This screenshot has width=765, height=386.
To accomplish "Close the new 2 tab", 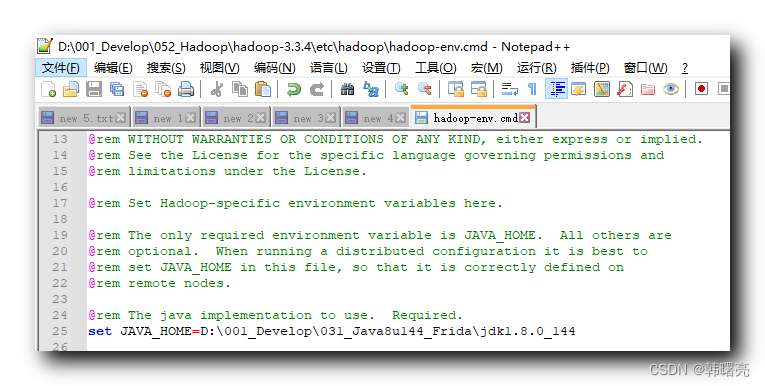I will [261, 118].
